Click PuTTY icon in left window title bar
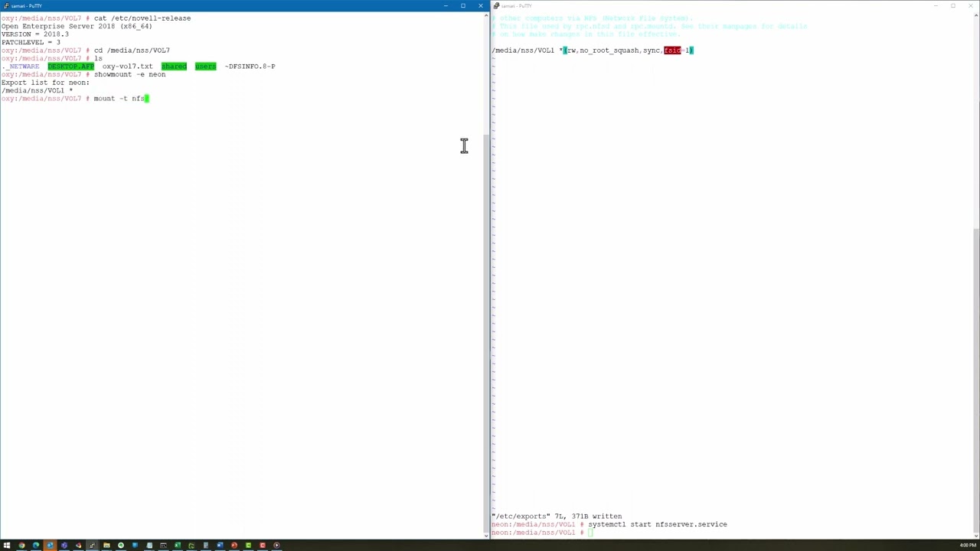Viewport: 980px width, 551px height. pyautogui.click(x=5, y=5)
